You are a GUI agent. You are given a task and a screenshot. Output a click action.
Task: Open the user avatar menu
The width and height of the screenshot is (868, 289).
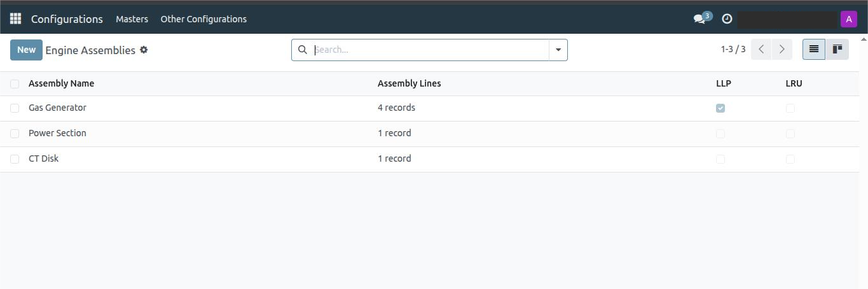[x=848, y=19]
